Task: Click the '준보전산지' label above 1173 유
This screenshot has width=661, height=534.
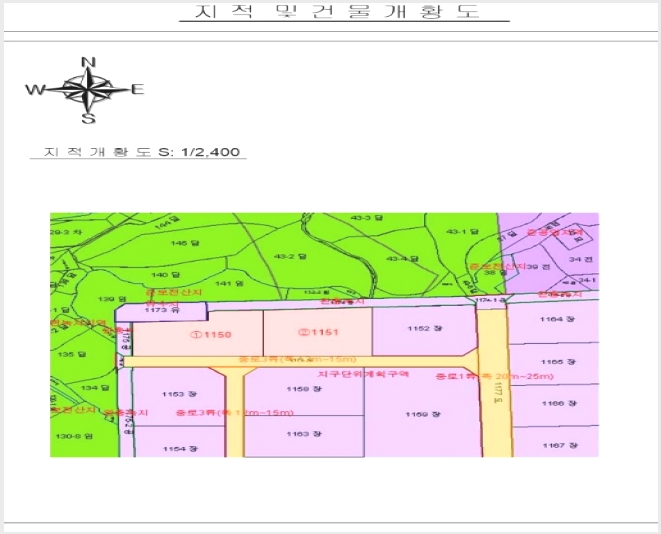Action: point(174,292)
